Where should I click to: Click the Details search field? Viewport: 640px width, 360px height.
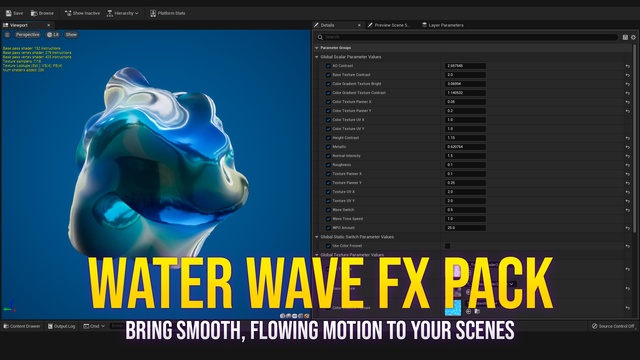tap(467, 37)
